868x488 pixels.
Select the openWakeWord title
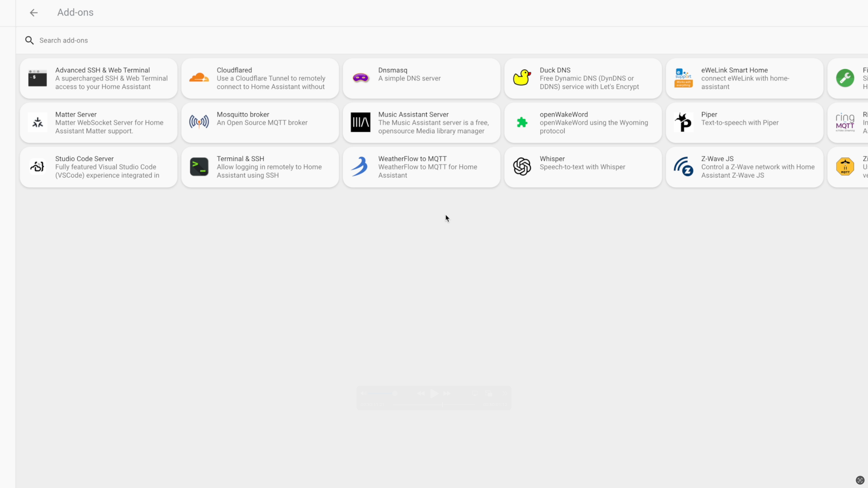tap(564, 115)
